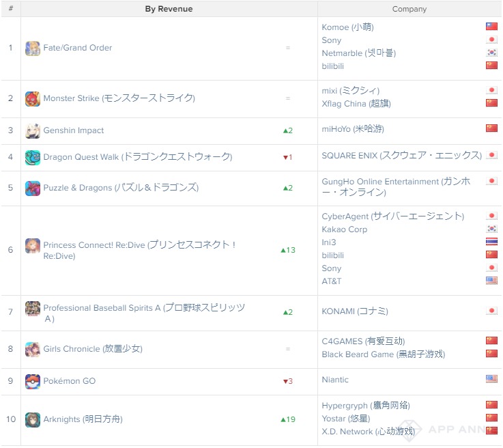This screenshot has height=448, width=503.
Task: Open the Xflag China company link
Action: (x=356, y=104)
